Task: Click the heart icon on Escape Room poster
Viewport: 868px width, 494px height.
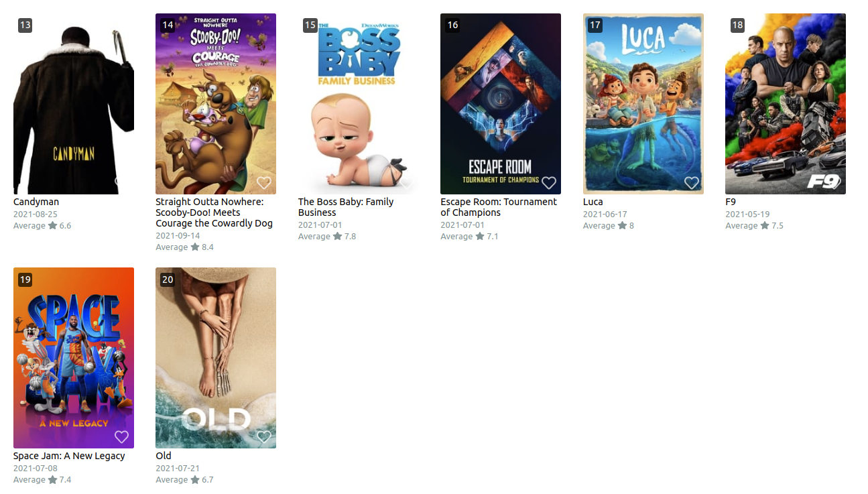Action: [x=549, y=183]
